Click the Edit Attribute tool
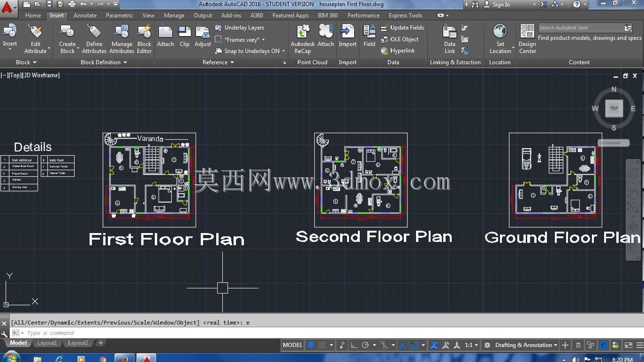This screenshot has width=644, height=362. click(x=36, y=39)
